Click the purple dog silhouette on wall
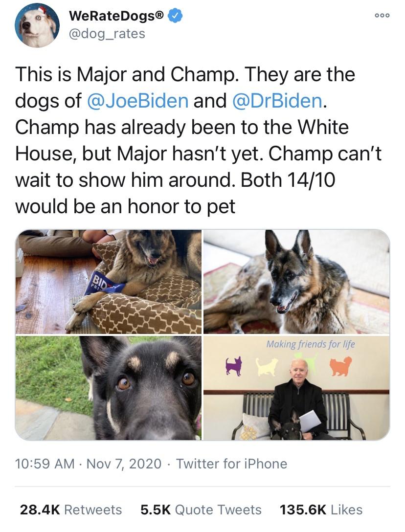Image resolution: width=405 pixels, height=532 pixels. (234, 366)
